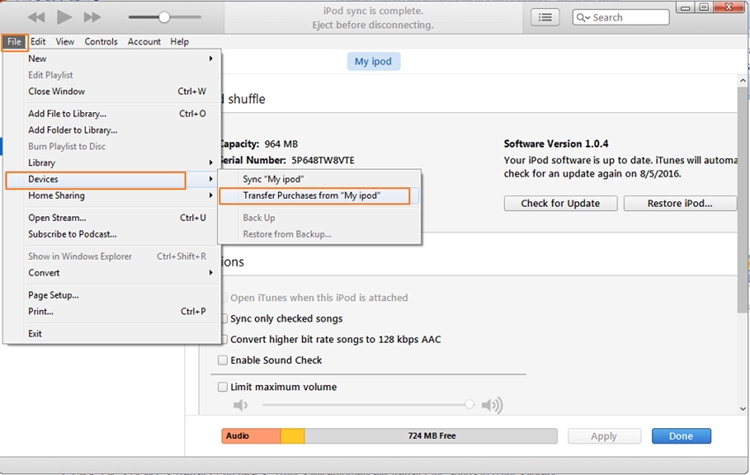Open the Help menu
The image size is (750, 475).
[x=179, y=42]
